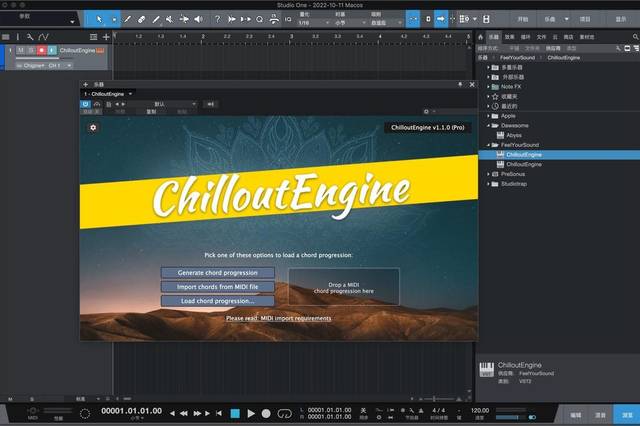This screenshot has height=426, width=640.
Task: Open the MIDI import requirements link
Action: click(x=278, y=319)
